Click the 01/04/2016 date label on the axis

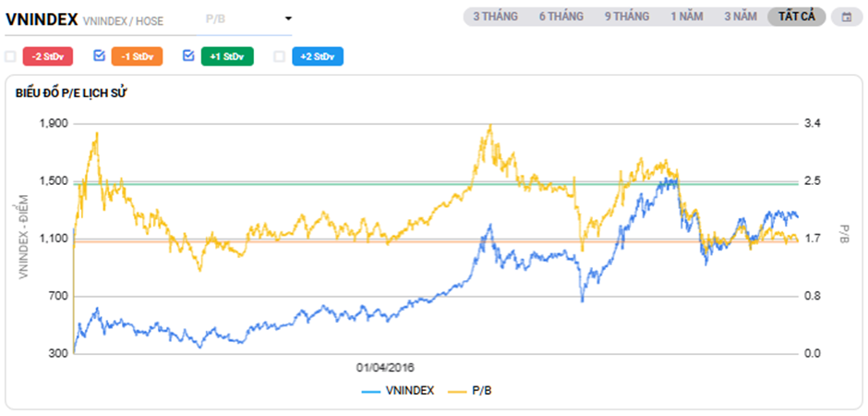click(x=385, y=365)
